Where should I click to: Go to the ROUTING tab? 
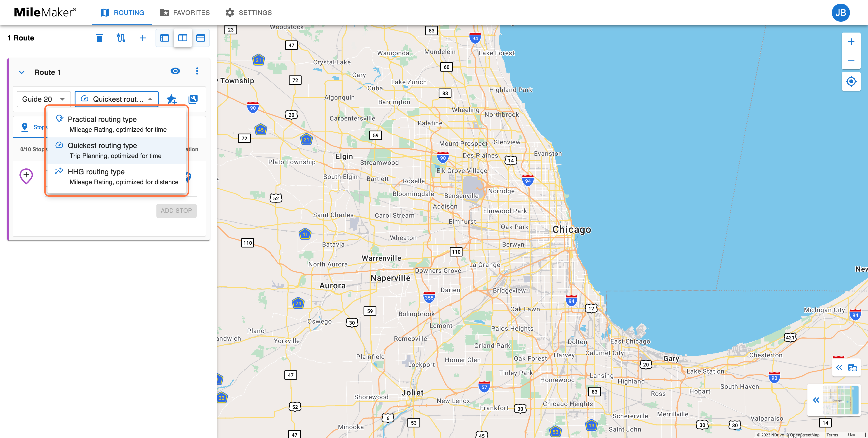[x=122, y=13]
